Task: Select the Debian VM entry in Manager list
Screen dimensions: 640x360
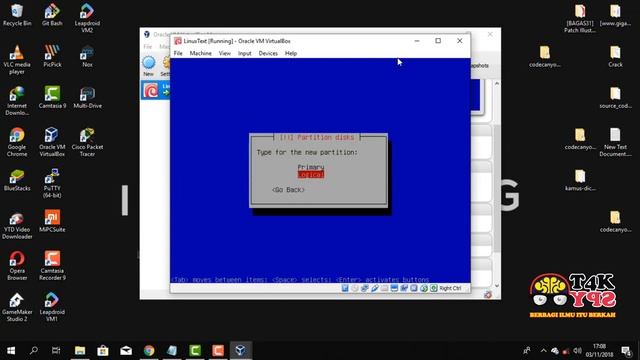Action: [x=156, y=90]
